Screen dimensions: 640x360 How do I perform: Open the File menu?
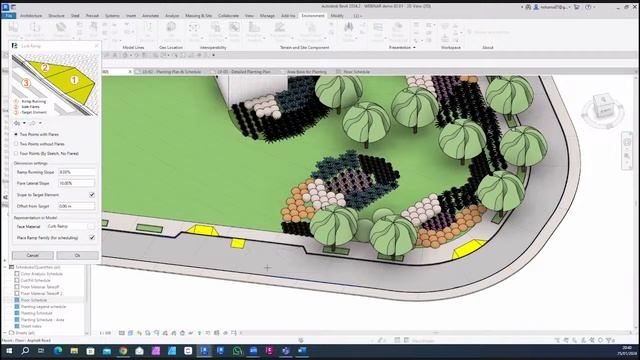pos(9,16)
